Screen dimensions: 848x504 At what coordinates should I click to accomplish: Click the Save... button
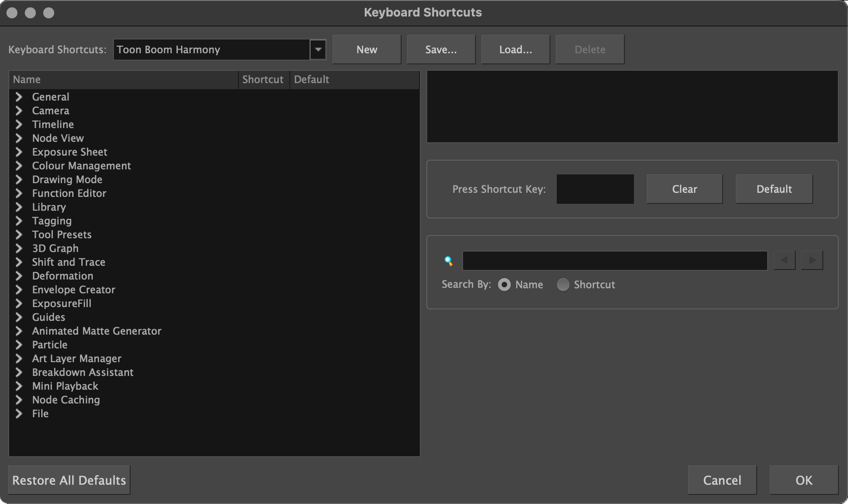(x=441, y=50)
